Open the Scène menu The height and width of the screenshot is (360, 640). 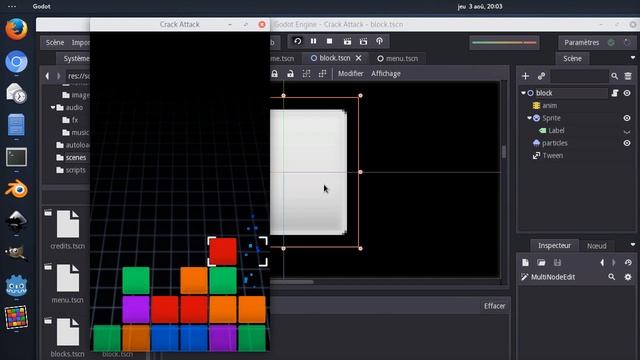coord(55,42)
